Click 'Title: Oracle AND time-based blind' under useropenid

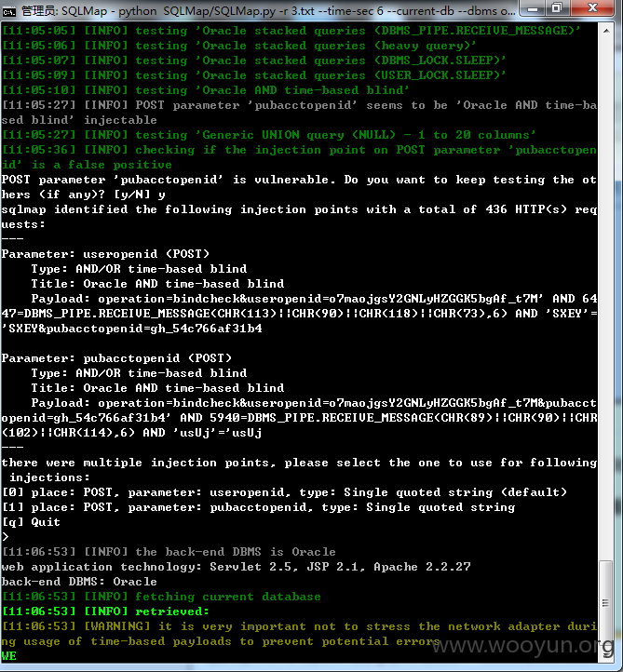157,284
